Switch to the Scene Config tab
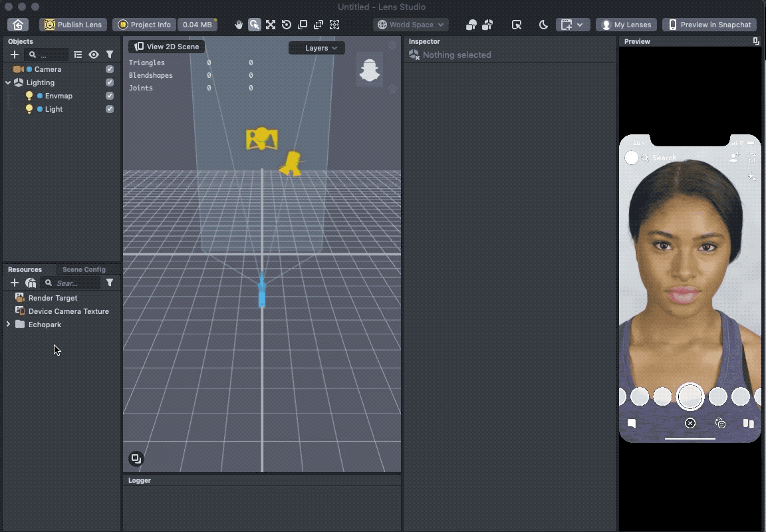 [x=84, y=269]
